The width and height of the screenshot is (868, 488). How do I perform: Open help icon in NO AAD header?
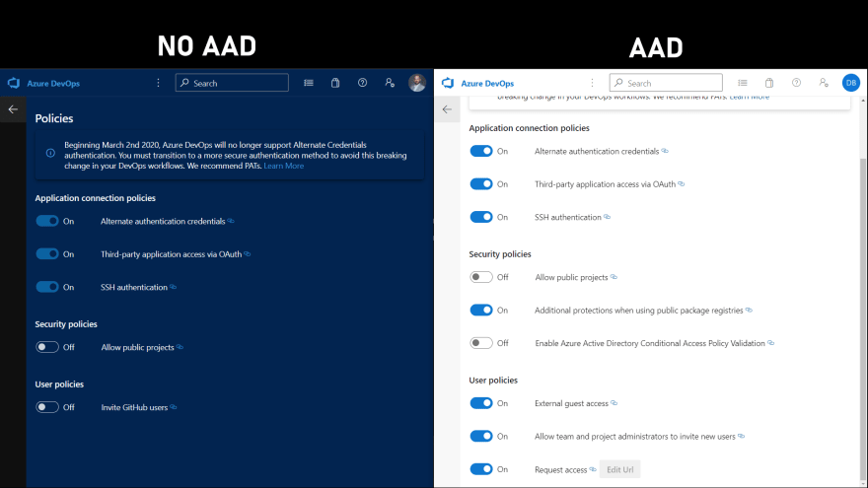[363, 83]
